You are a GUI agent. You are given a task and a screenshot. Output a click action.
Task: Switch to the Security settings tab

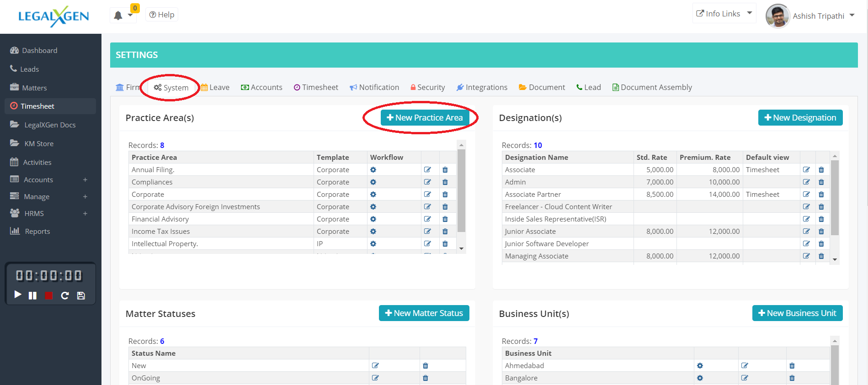pyautogui.click(x=427, y=87)
